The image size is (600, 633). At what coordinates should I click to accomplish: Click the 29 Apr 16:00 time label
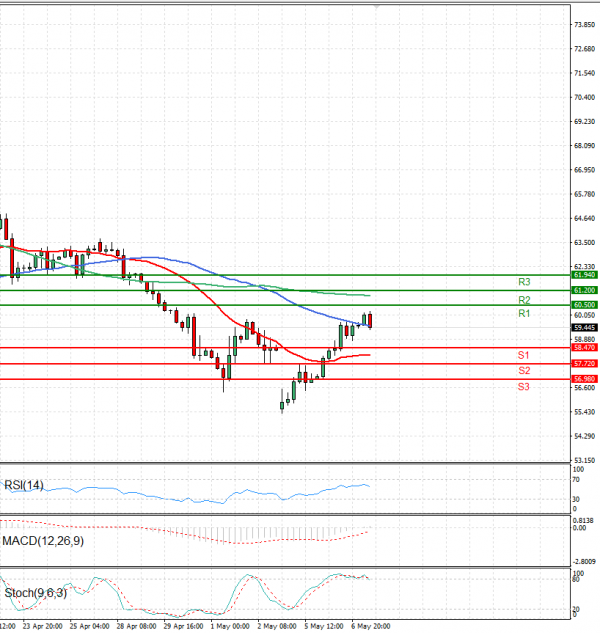click(x=183, y=626)
